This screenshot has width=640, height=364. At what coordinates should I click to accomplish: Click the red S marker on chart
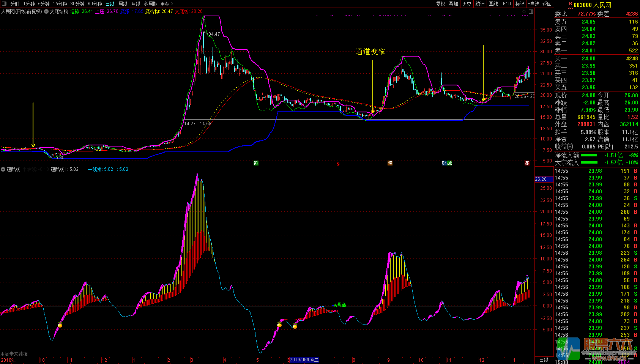tap(338, 164)
